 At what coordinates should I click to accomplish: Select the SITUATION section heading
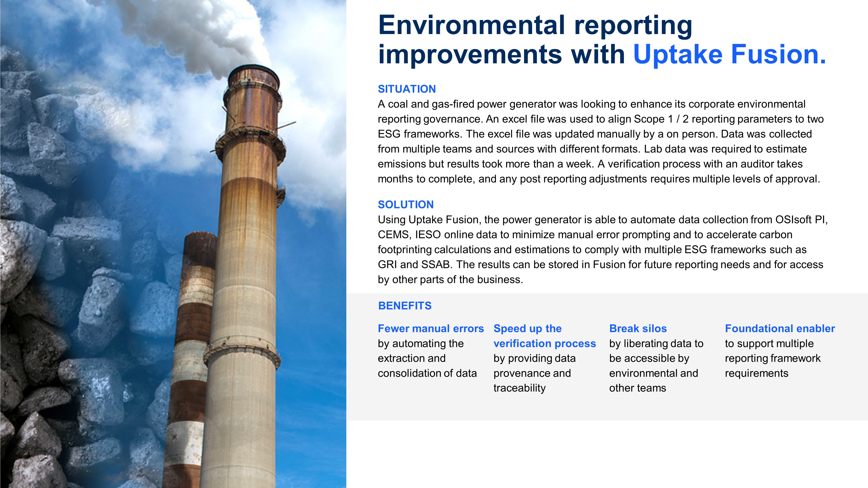pos(407,89)
